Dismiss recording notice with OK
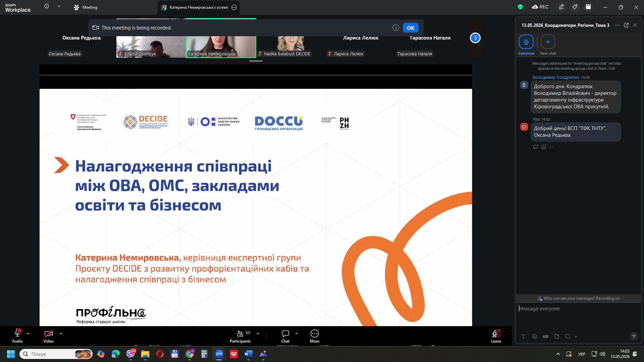 point(411,28)
